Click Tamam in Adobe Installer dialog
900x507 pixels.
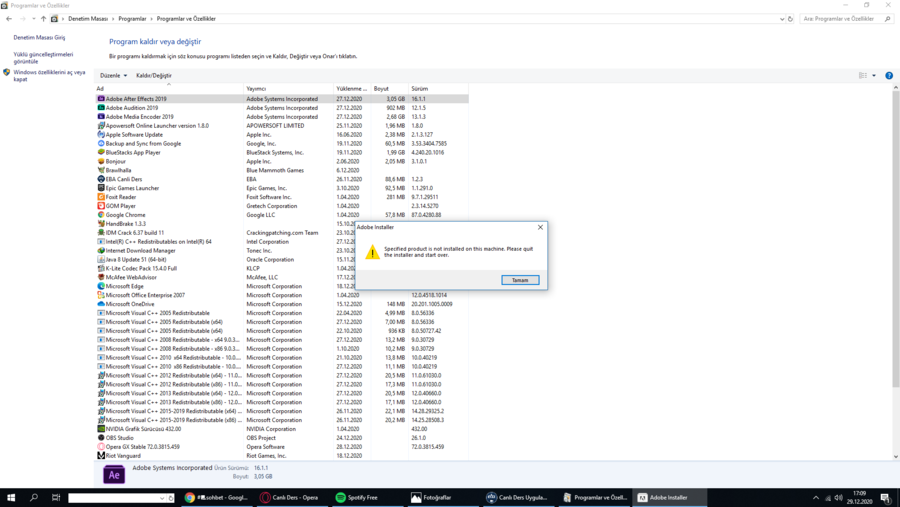coord(520,280)
